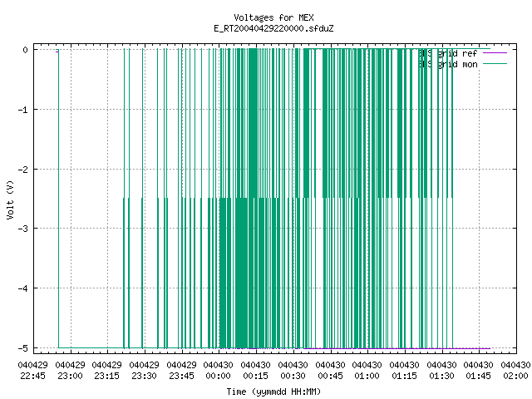Click the chart title 'Voltages for MEX'

click(x=273, y=17)
